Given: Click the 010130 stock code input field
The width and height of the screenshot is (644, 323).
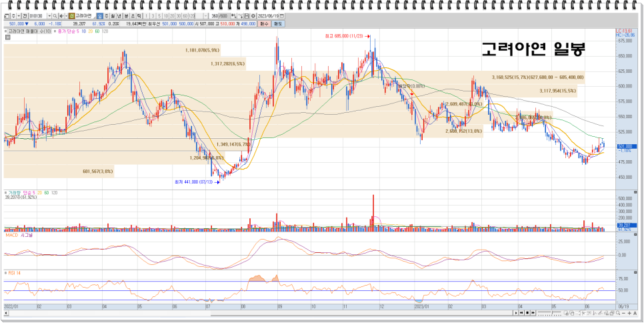Looking at the screenshot, I should tap(38, 16).
